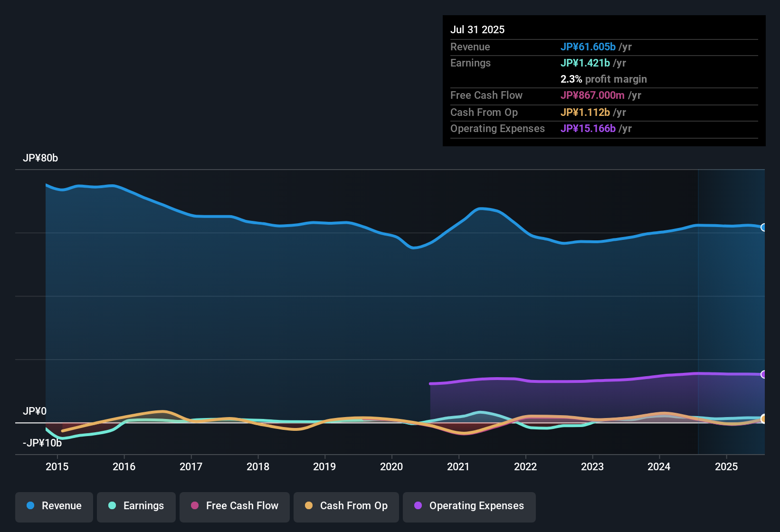Image resolution: width=780 pixels, height=532 pixels.
Task: Click the orange Cash From Op legend dot
Action: pyautogui.click(x=308, y=506)
